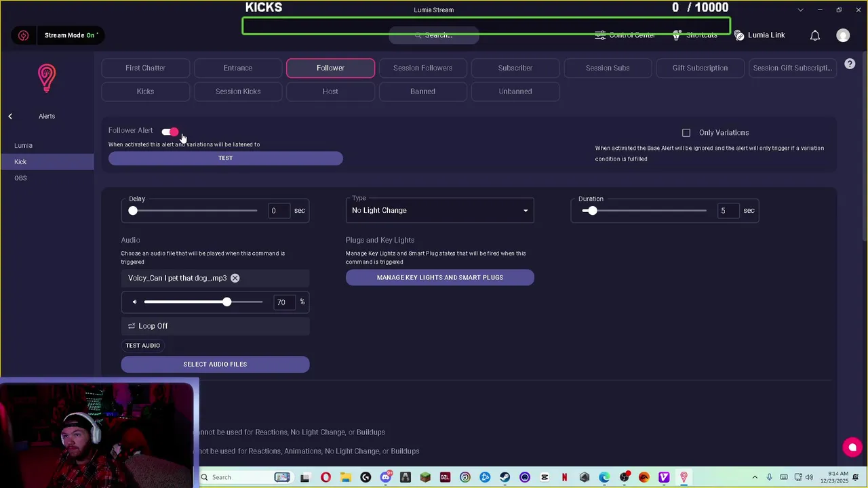Open the Kicks alert tab
The image size is (868, 488).
click(x=145, y=91)
